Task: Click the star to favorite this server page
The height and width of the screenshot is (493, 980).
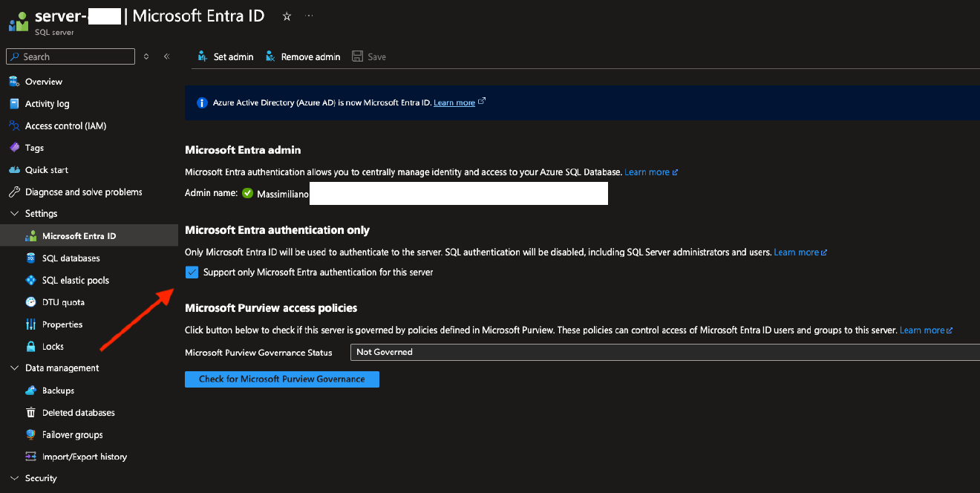Action: click(287, 15)
